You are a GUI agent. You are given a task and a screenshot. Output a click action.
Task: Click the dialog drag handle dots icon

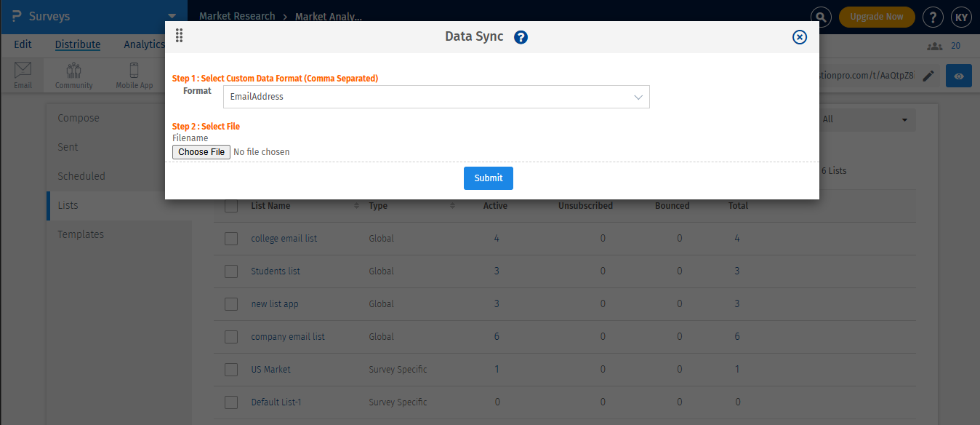(x=180, y=36)
